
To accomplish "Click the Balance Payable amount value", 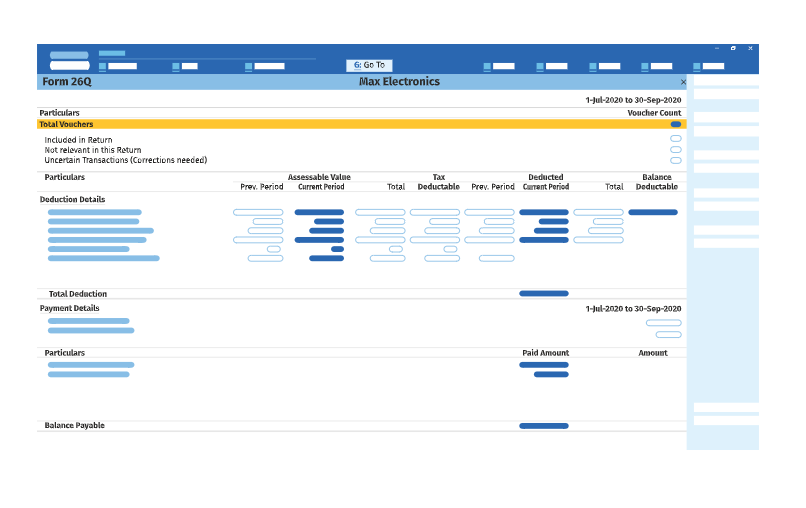I will pyautogui.click(x=544, y=426).
